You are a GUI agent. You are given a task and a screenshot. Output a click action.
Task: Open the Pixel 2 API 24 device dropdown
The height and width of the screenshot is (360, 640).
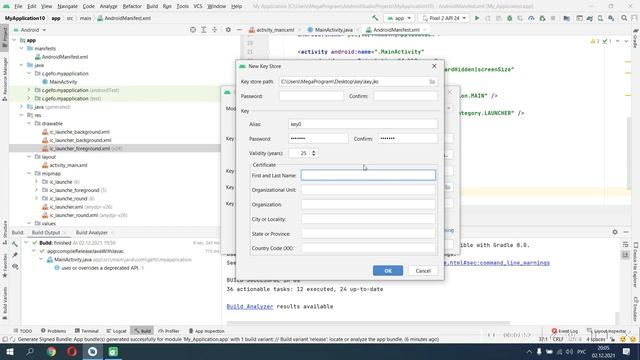[x=444, y=18]
